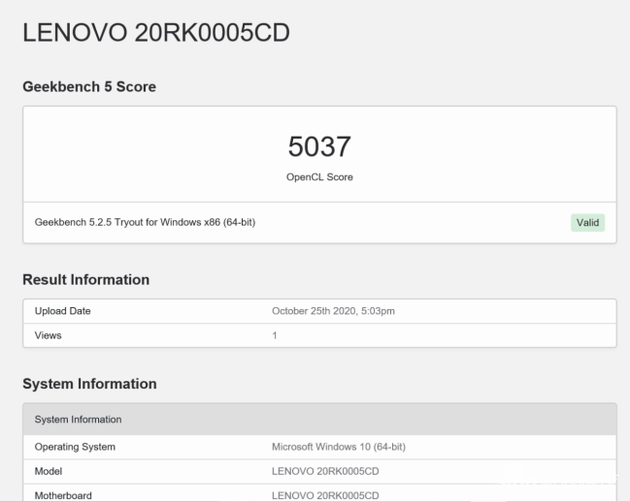Click the October 25th 2020 date value
Image resolution: width=630 pixels, height=502 pixels.
point(333,311)
